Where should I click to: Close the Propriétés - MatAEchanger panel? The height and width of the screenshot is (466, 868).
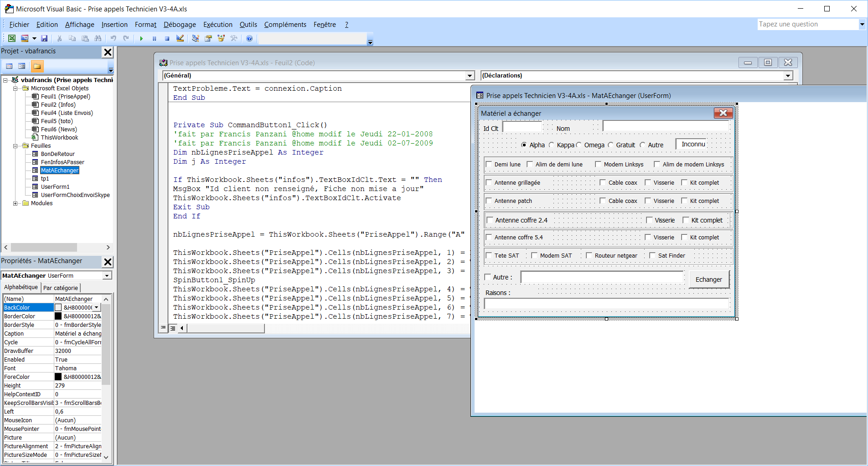[108, 262]
